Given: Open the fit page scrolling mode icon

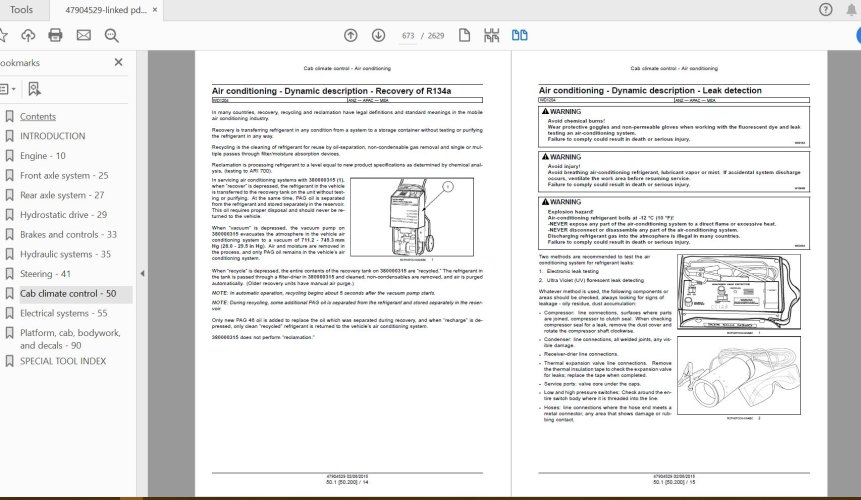Looking at the screenshot, I should click(491, 36).
